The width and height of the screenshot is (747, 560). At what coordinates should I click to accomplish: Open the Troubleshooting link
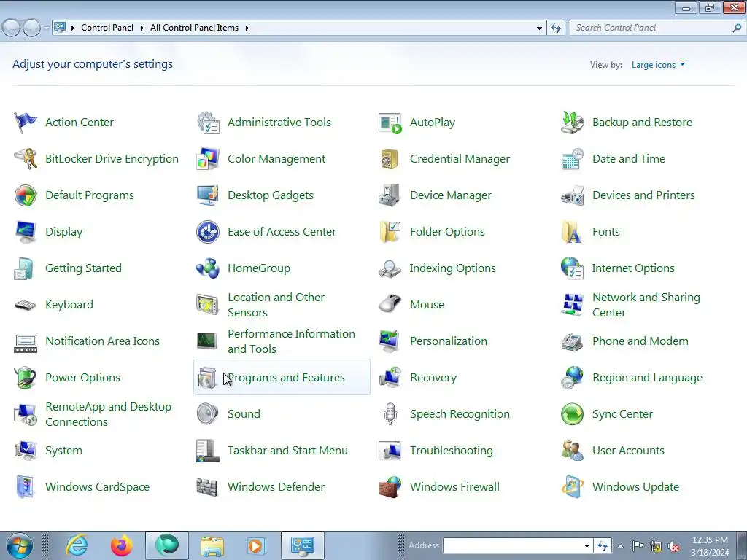click(452, 451)
